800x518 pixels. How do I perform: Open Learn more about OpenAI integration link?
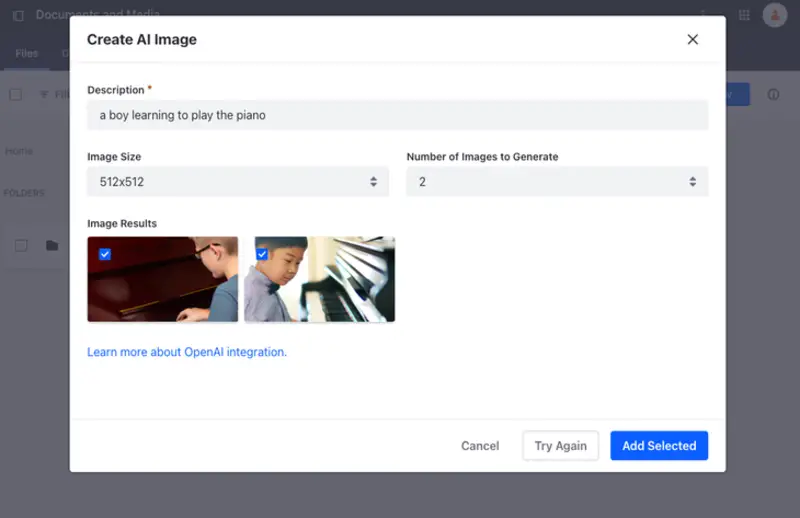tap(187, 352)
